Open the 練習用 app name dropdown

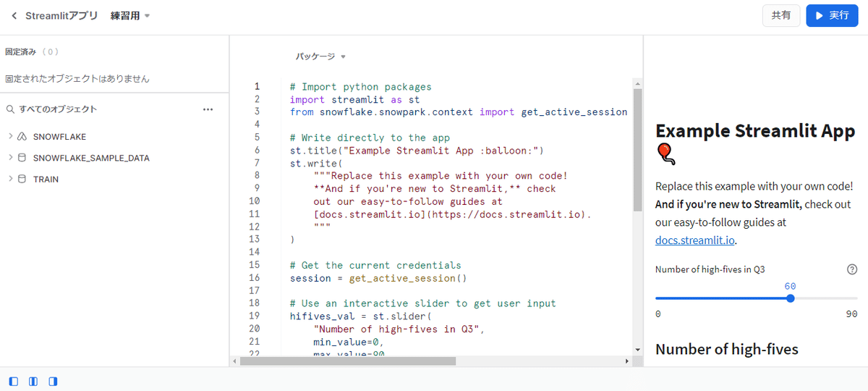pos(130,15)
